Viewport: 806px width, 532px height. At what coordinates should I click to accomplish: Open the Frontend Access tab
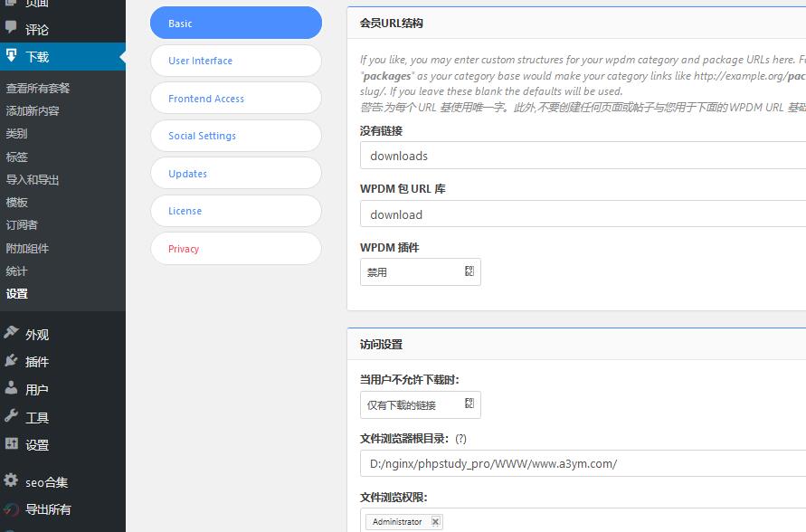236,99
